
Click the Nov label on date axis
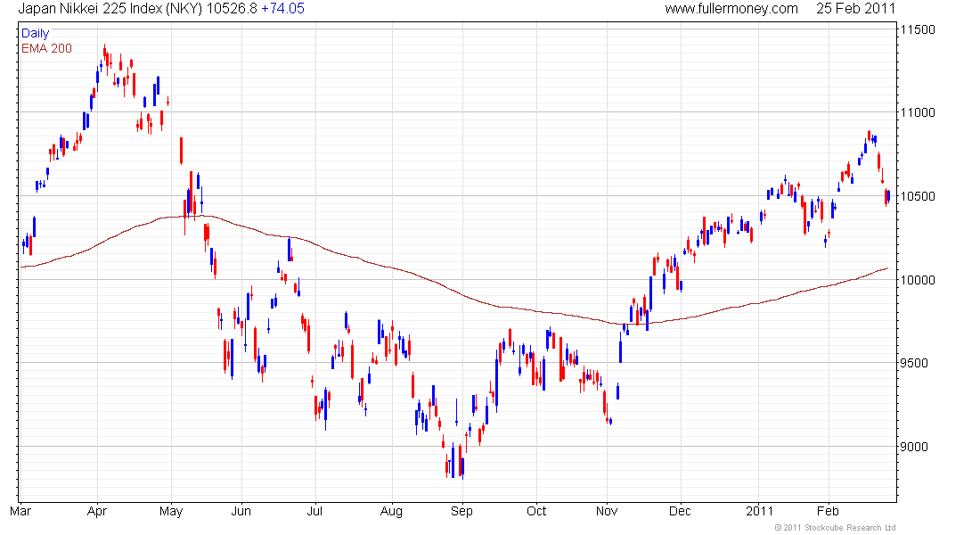point(607,511)
